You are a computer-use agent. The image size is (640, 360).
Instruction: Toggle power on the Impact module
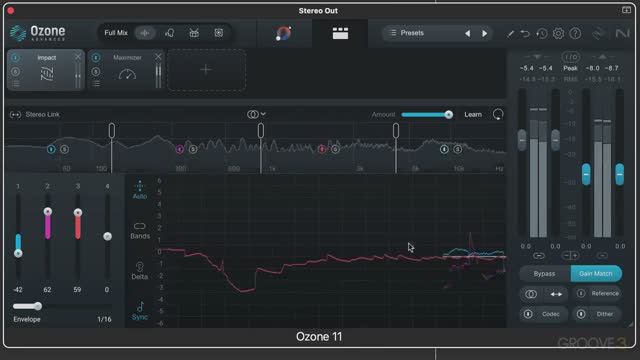[16, 58]
